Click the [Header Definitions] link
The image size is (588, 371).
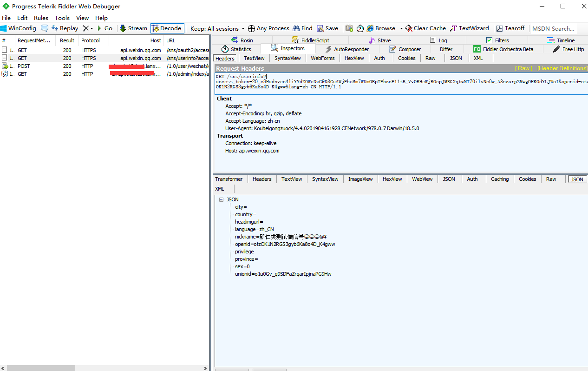(562, 68)
